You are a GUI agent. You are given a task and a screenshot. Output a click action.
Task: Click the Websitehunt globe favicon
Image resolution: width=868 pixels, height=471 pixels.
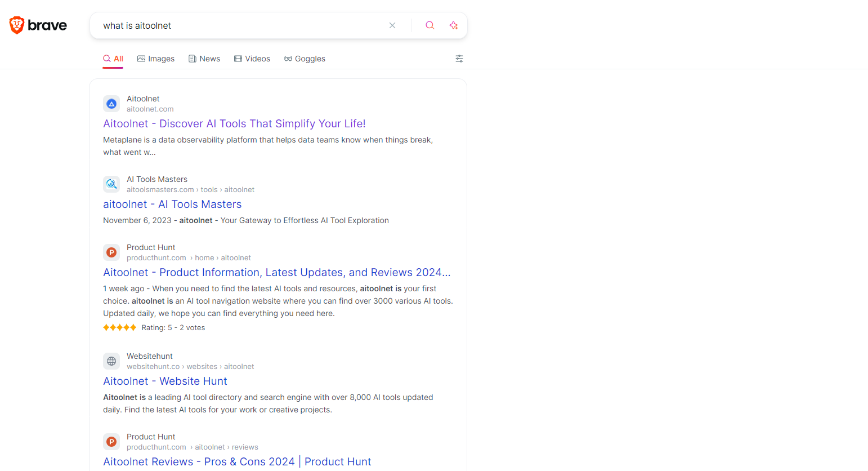(x=111, y=361)
